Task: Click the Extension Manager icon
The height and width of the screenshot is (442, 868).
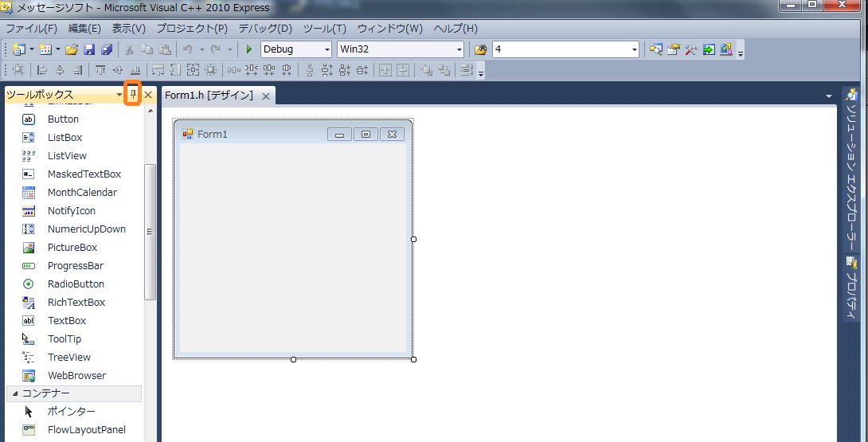Action: coord(726,49)
